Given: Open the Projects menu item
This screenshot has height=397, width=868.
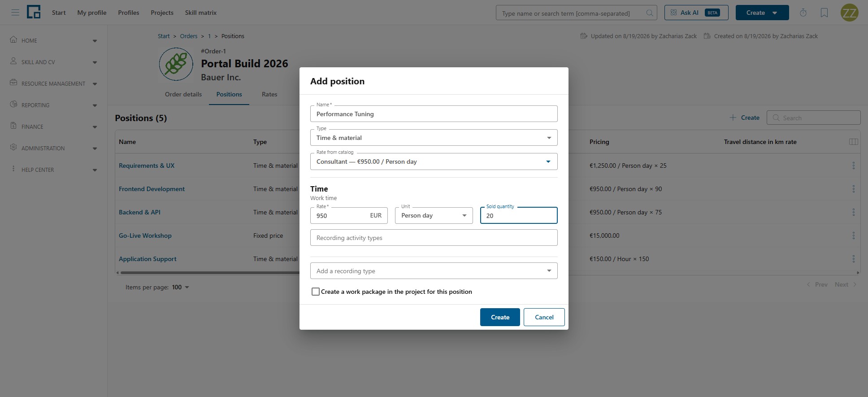Looking at the screenshot, I should pos(162,13).
